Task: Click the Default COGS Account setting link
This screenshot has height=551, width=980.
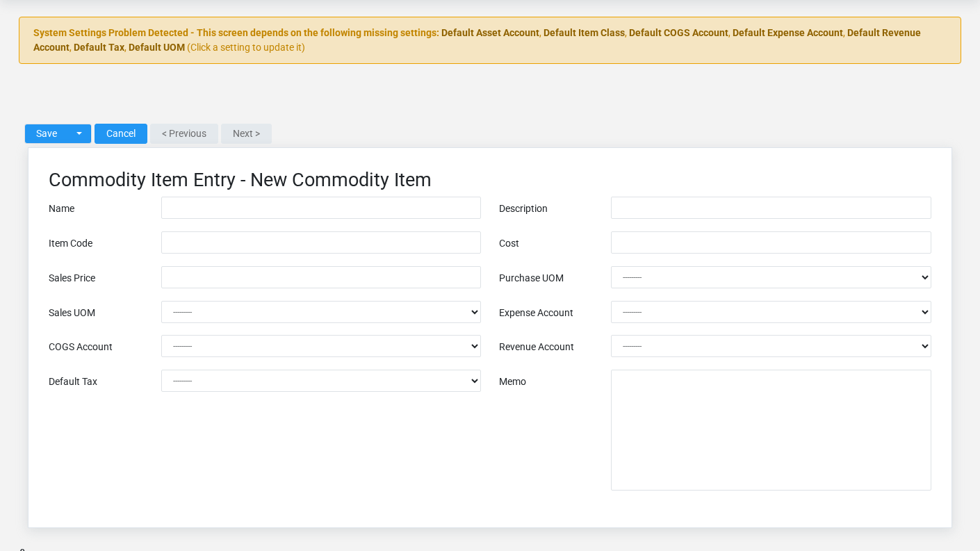Action: [x=678, y=33]
